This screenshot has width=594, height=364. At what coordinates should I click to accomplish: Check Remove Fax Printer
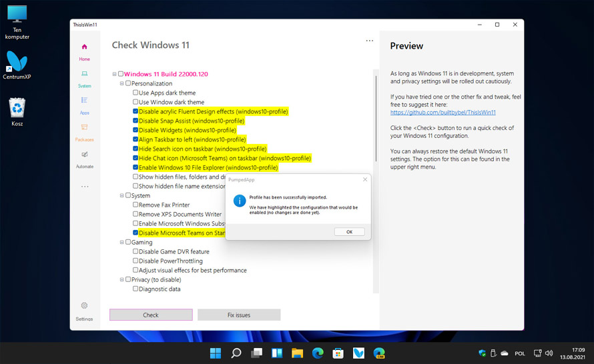pos(135,204)
